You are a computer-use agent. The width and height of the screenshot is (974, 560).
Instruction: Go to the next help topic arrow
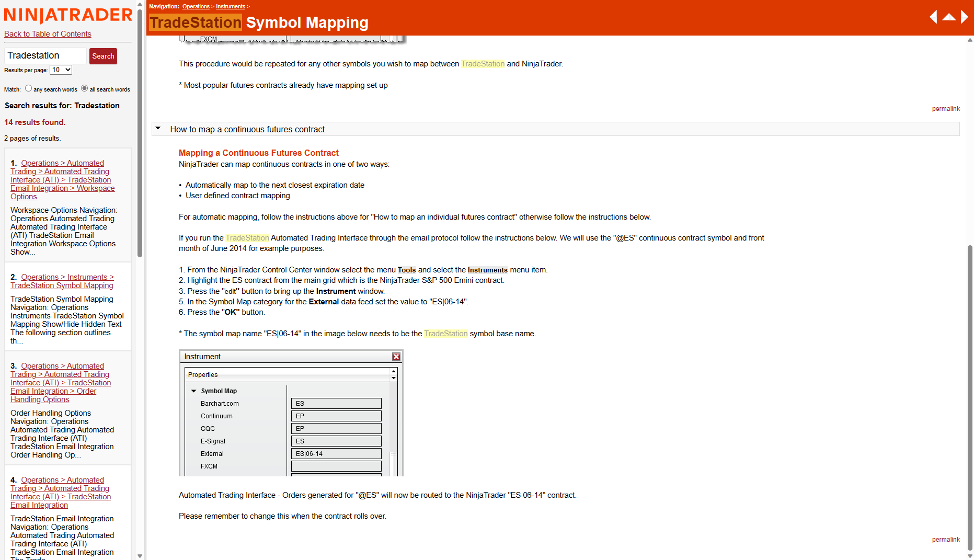coord(965,17)
